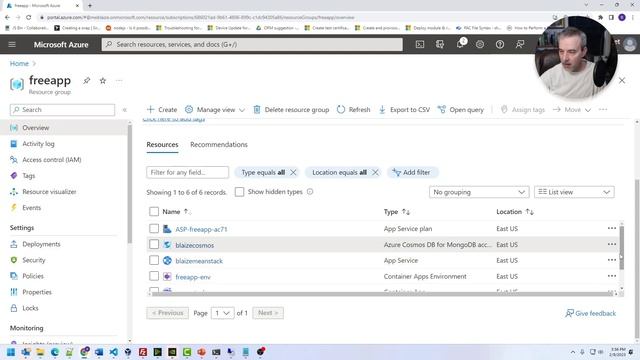Screen dimensions: 640x360
Task: Open Tags in the left menu
Action: coord(29,176)
